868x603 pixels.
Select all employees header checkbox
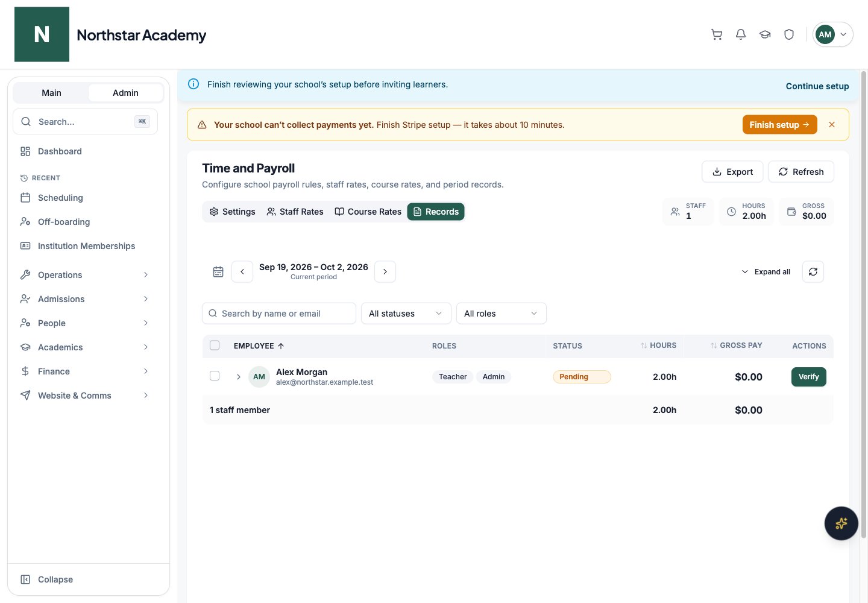(x=215, y=346)
